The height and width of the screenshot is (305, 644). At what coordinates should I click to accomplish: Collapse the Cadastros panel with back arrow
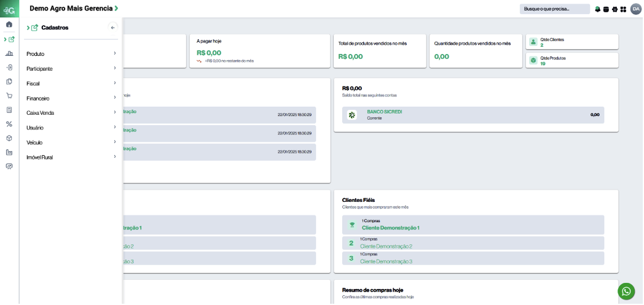click(112, 28)
